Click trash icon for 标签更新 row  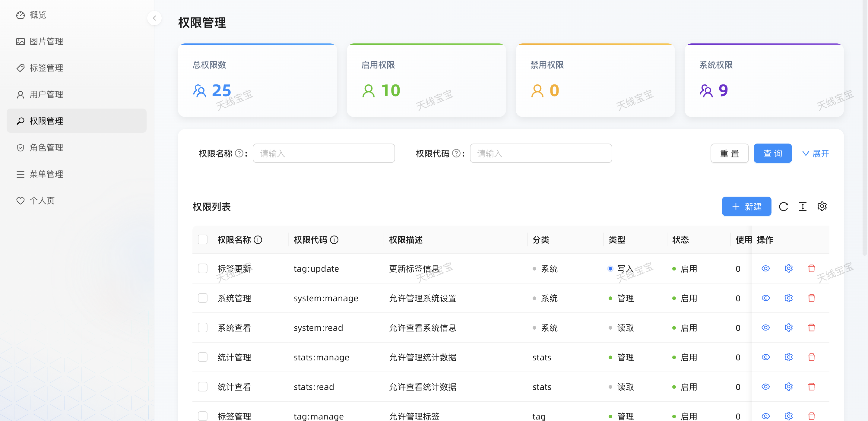pyautogui.click(x=811, y=268)
